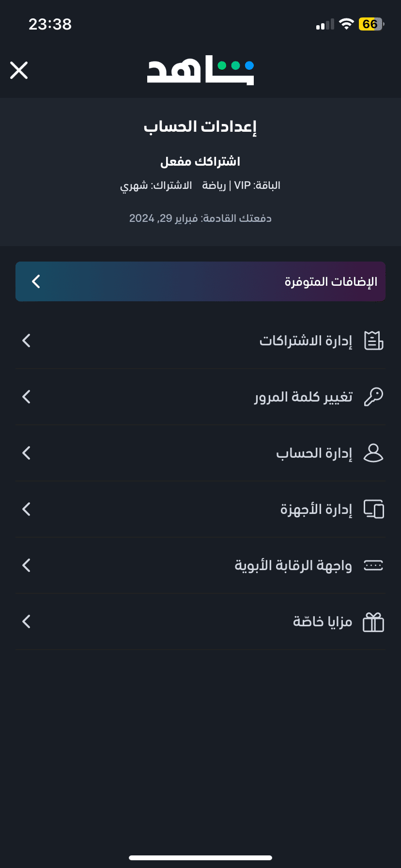The width and height of the screenshot is (401, 868).
Task: Select the إدارة الاشتراكات menu label
Action: coord(306,341)
